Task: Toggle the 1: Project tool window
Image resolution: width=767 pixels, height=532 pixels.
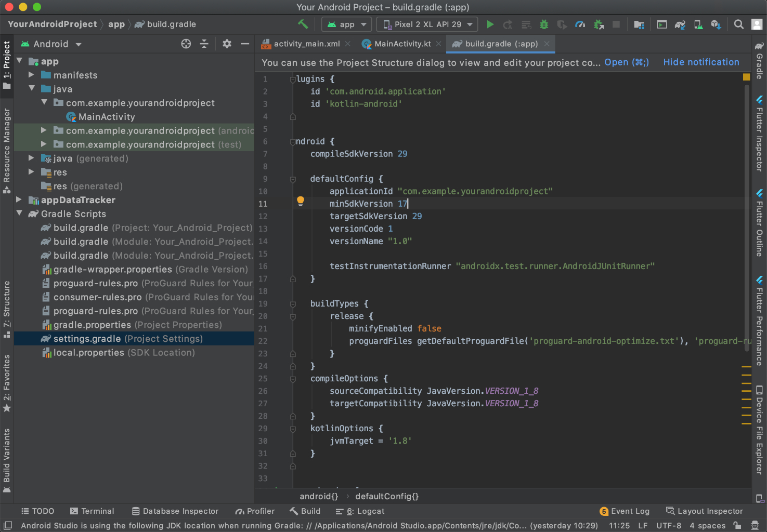Action: [7, 65]
